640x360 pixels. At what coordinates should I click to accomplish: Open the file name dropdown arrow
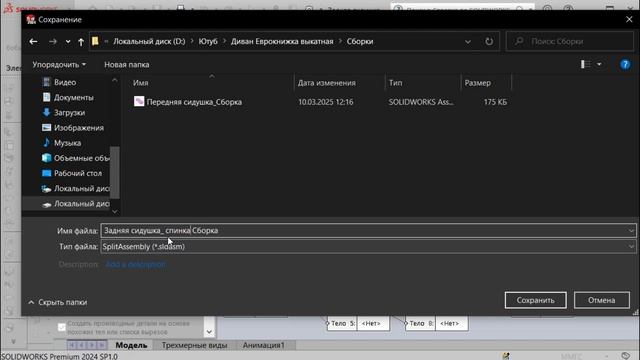pyautogui.click(x=631, y=231)
